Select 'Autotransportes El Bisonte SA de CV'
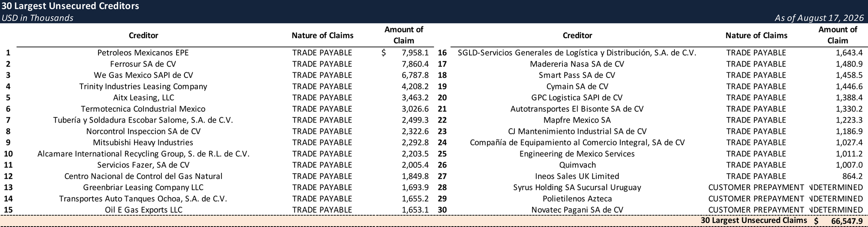The width and height of the screenshot is (868, 227). [577, 109]
